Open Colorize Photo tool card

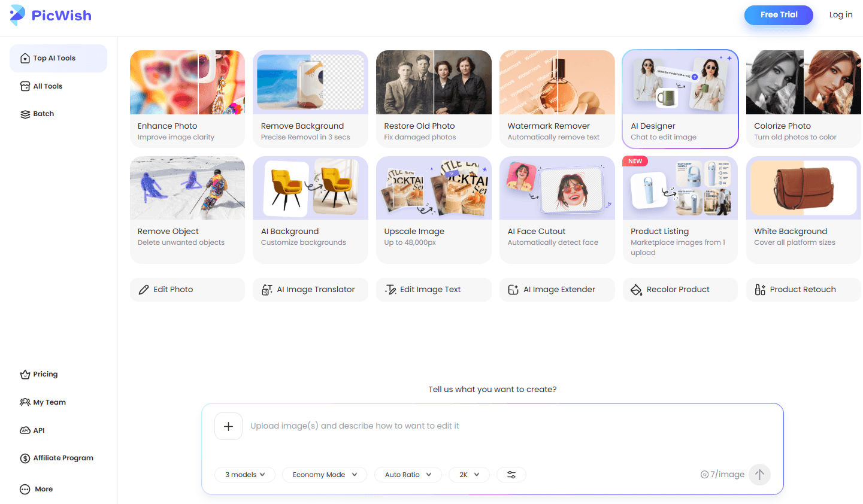coord(804,99)
